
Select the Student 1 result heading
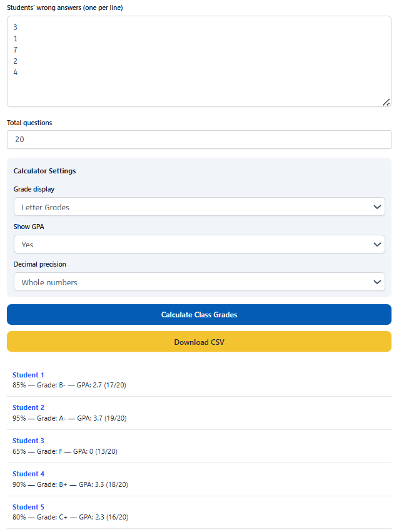coord(28,375)
